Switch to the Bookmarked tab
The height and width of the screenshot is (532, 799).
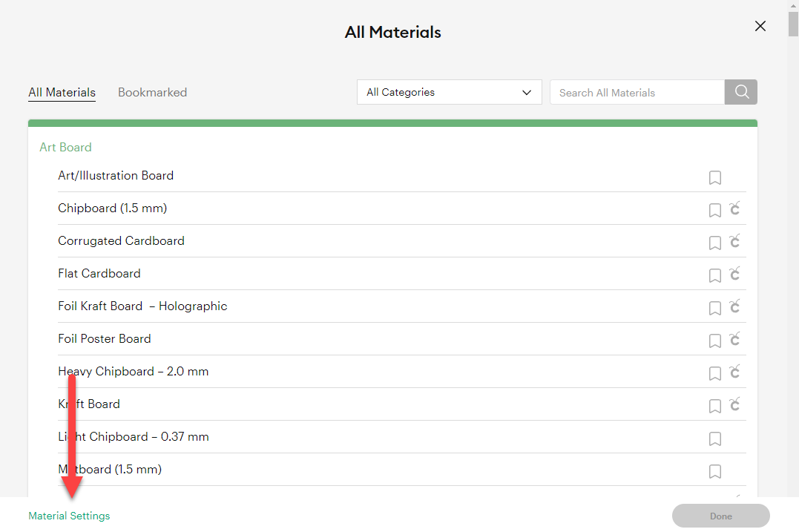[152, 93]
